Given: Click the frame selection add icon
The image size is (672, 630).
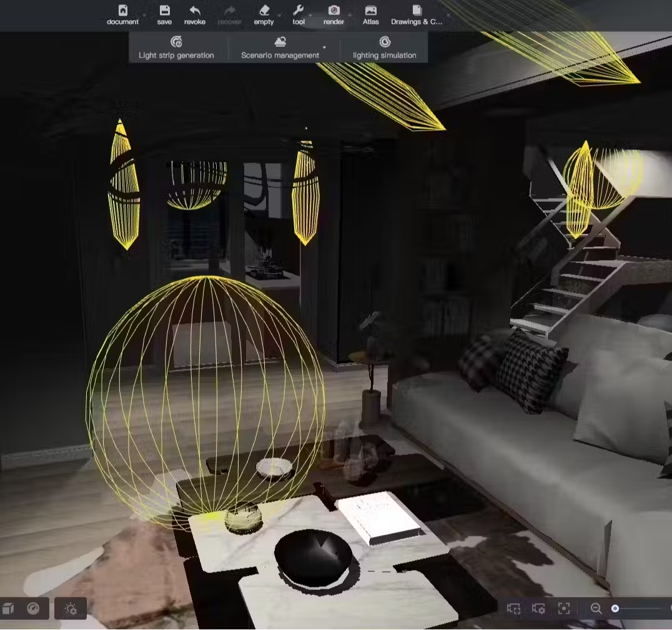Looking at the screenshot, I should [x=513, y=608].
